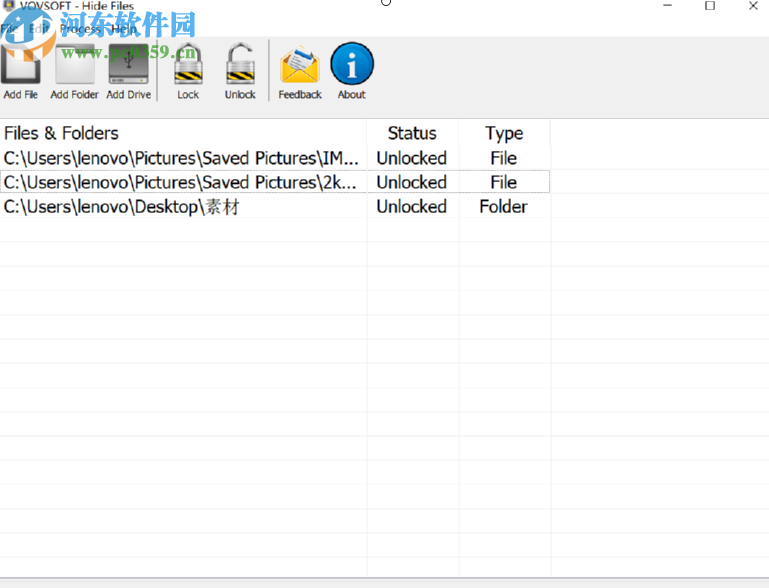Image resolution: width=769 pixels, height=588 pixels.
Task: Maximize the Hide Files window
Action: pos(710,5)
